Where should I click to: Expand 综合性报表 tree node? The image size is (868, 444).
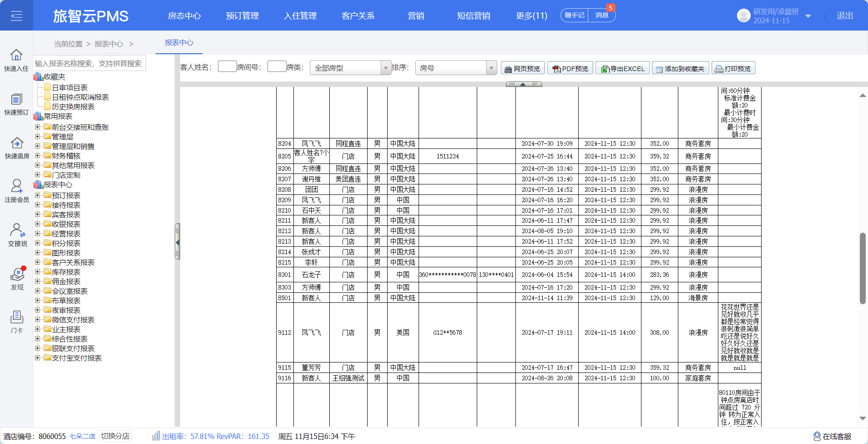pos(37,339)
